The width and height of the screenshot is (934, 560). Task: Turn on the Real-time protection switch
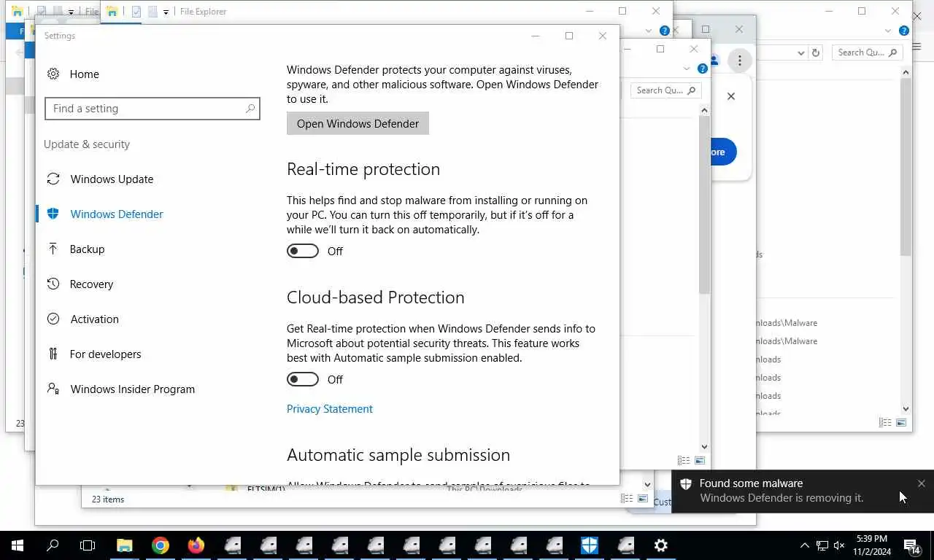pos(303,251)
